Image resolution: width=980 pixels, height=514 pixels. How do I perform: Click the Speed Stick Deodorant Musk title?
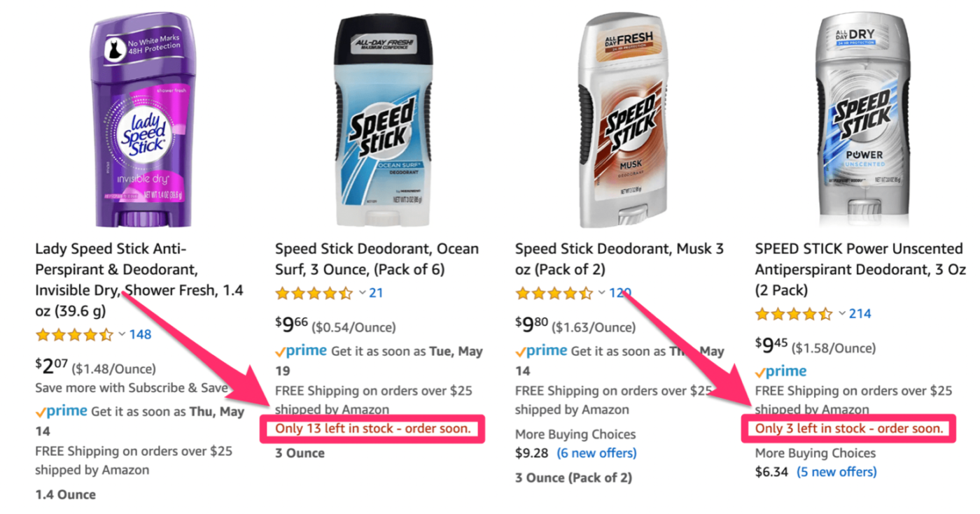point(619,259)
